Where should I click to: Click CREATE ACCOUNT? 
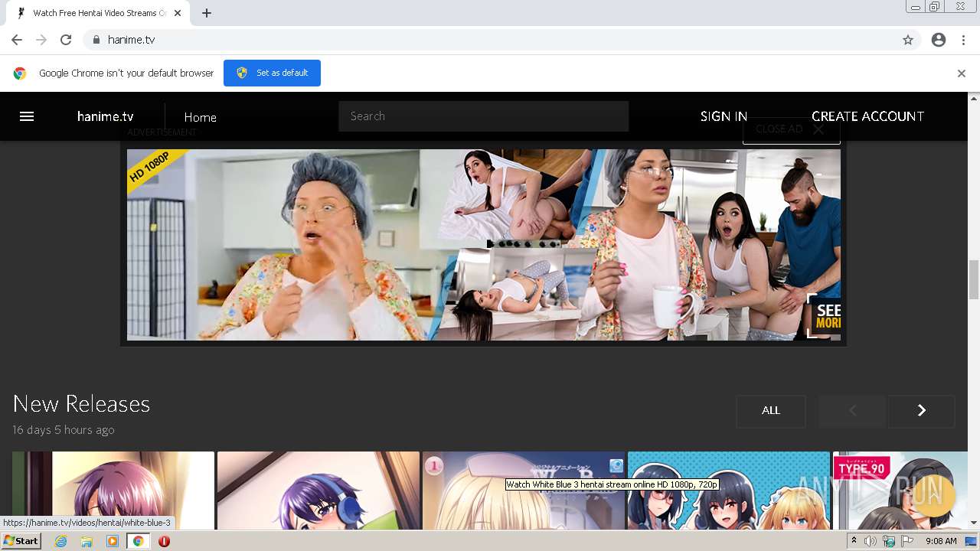867,116
